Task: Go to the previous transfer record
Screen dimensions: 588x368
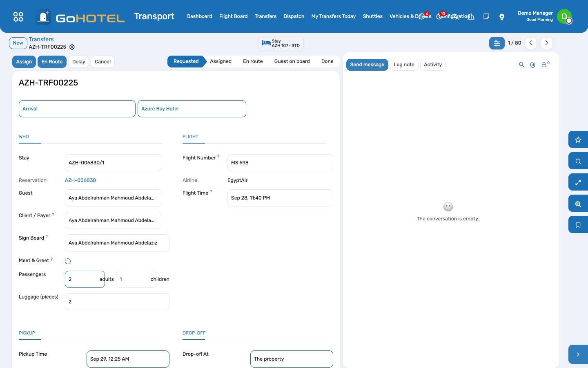Action: 531,43
